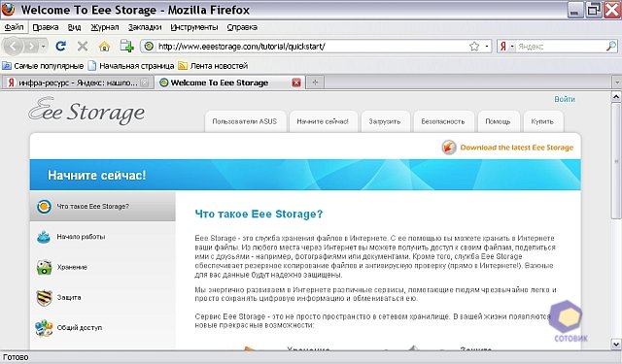The width and height of the screenshot is (622, 364).
Task: Click the vertical scrollbar down arrow
Action: click(615, 344)
